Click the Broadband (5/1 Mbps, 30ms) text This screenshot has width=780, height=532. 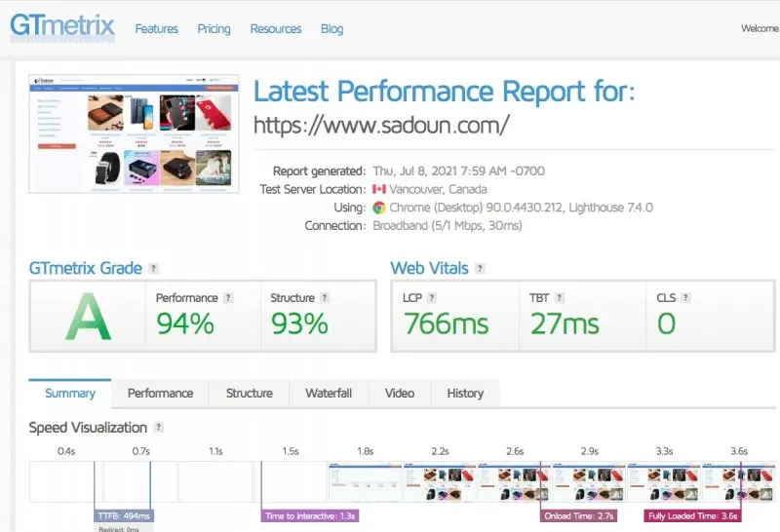448,226
